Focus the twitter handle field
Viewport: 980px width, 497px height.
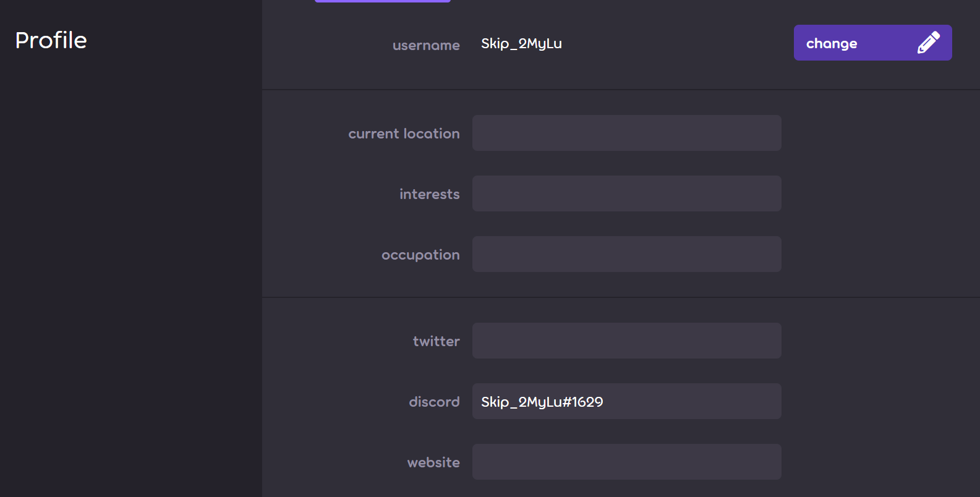(x=626, y=341)
